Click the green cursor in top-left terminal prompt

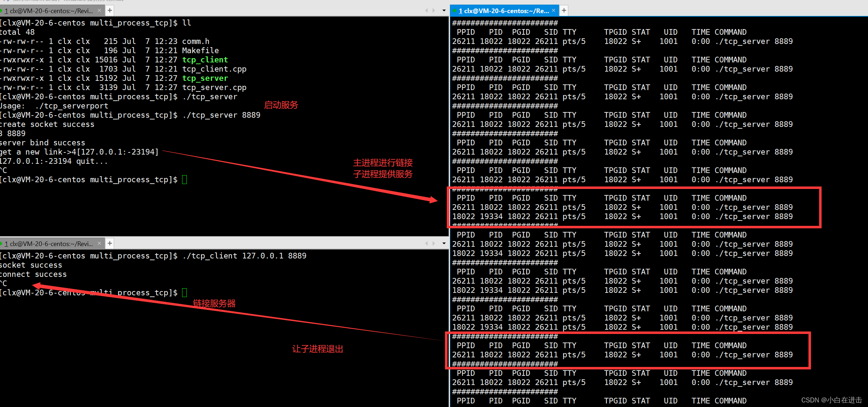185,179
